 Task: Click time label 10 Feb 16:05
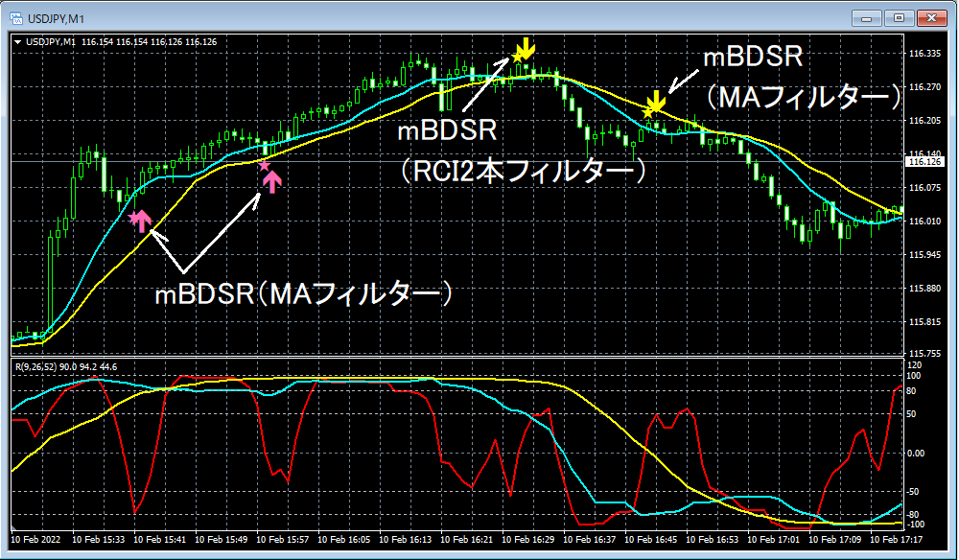[x=344, y=540]
